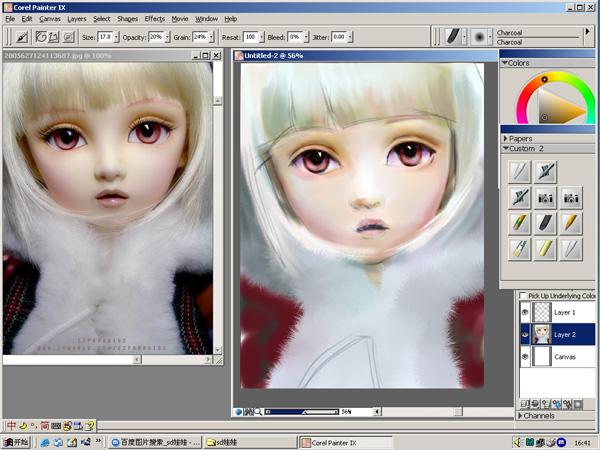Click Corel Painter IX taskbar button

pos(346,442)
